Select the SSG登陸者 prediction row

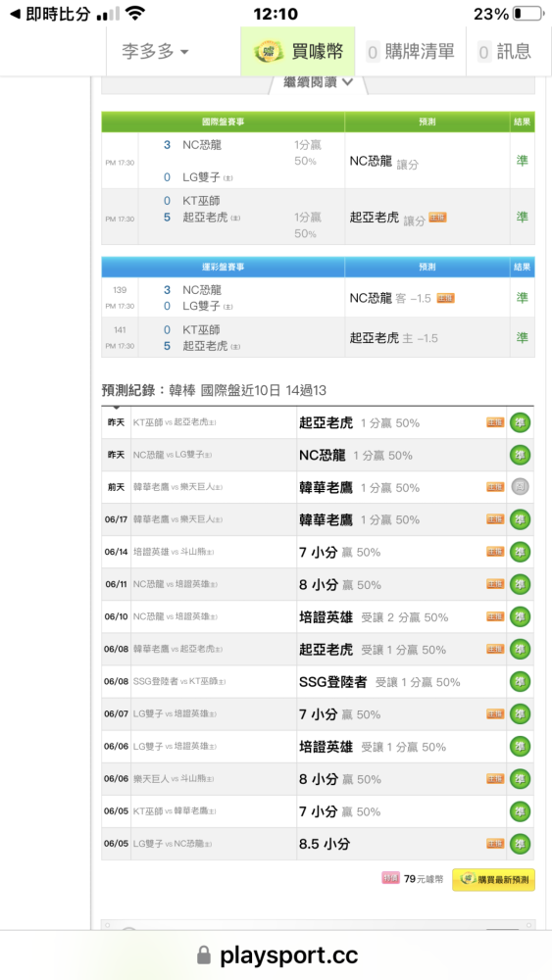point(319,682)
